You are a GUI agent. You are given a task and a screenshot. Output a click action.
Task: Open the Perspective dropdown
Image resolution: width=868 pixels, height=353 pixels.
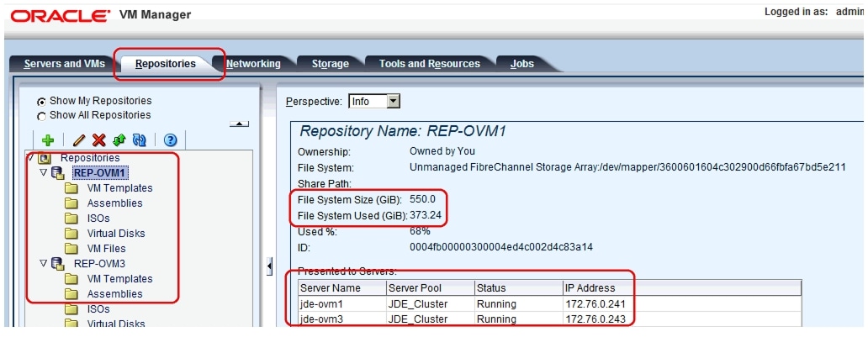coord(394,101)
